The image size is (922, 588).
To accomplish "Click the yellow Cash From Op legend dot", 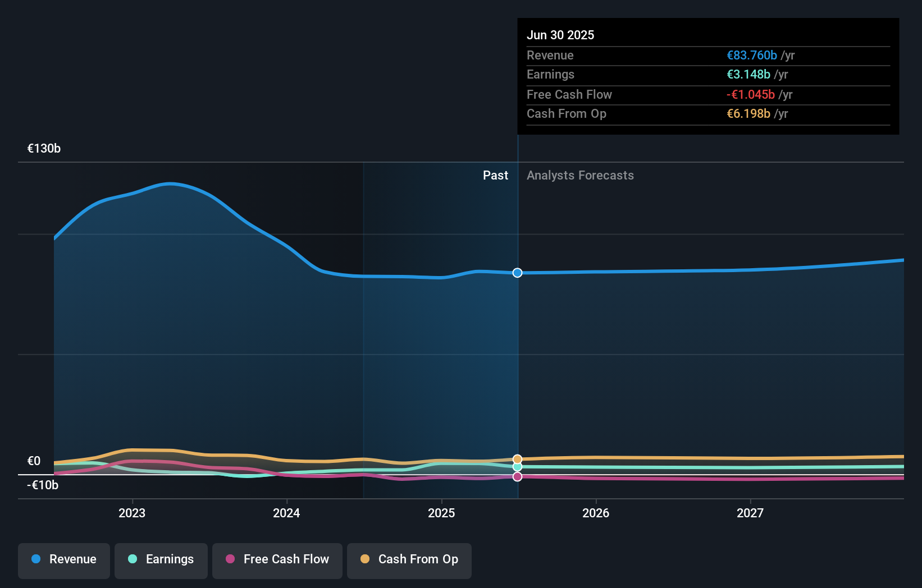I will point(366,559).
